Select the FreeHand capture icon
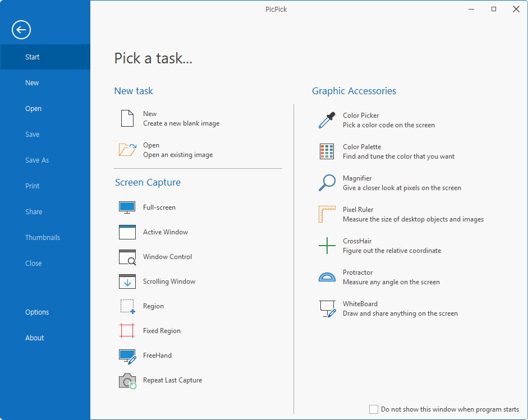528x420 pixels. [x=127, y=356]
